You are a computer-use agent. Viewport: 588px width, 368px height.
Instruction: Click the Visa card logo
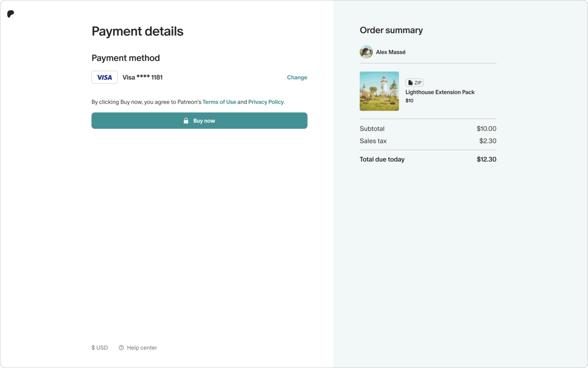(x=105, y=77)
